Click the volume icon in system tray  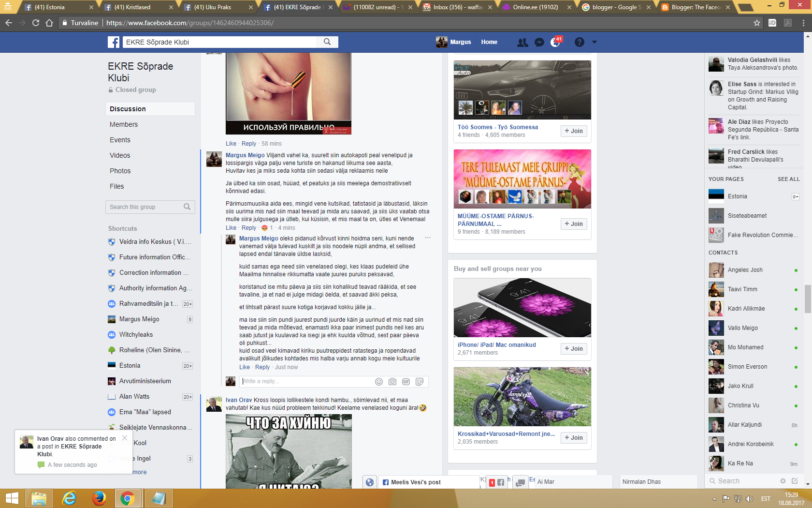749,499
